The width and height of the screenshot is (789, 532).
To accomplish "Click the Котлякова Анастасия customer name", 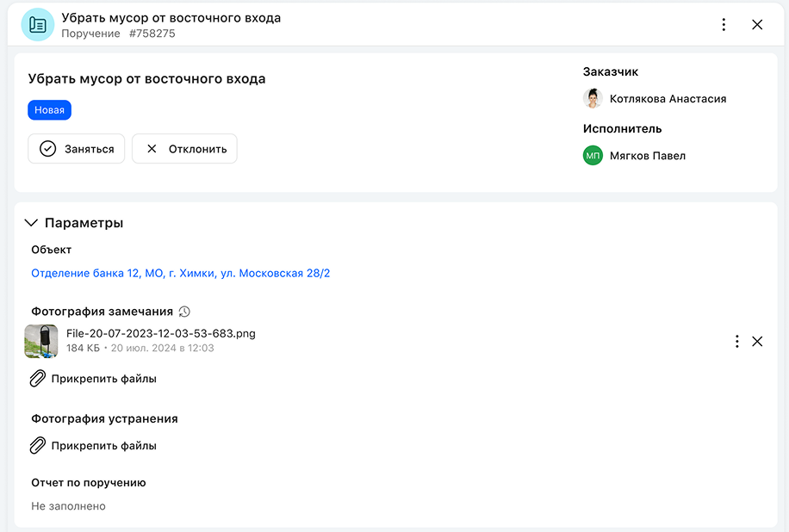I will (x=668, y=99).
